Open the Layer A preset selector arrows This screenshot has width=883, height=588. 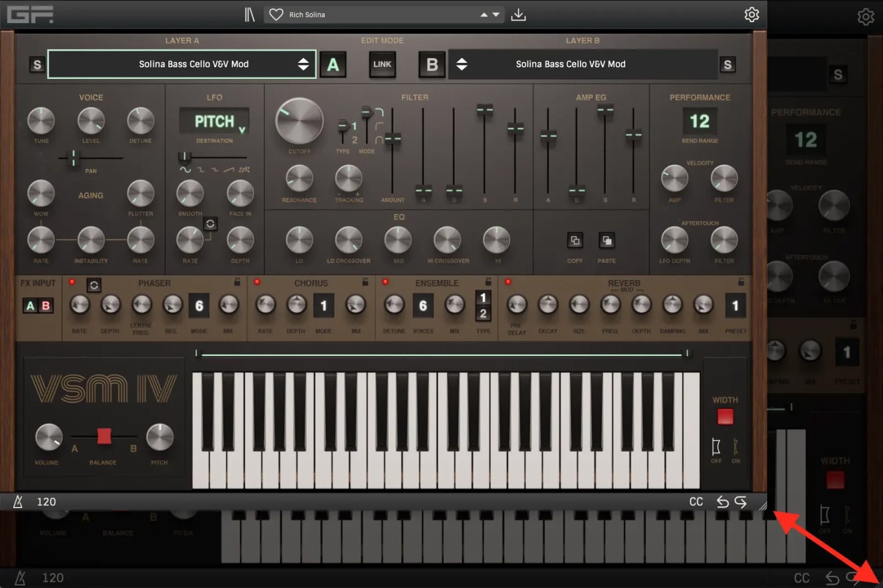[x=304, y=64]
